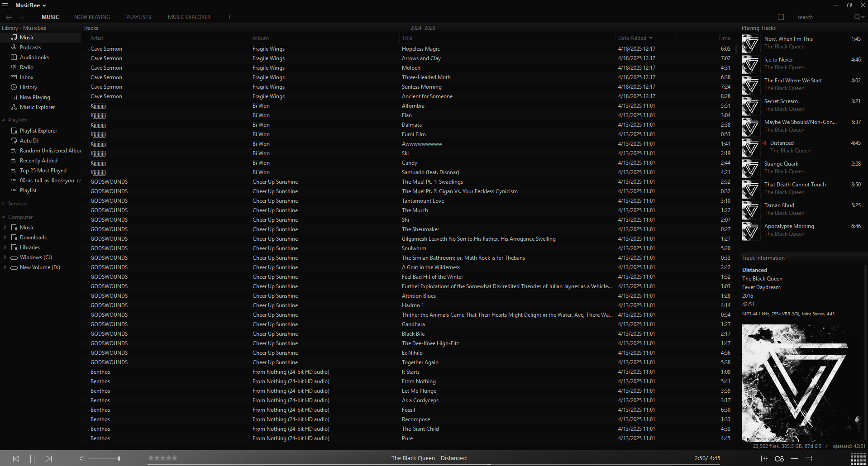Expand the Windows (C:) drive
The image size is (868, 466).
pyautogui.click(x=5, y=257)
